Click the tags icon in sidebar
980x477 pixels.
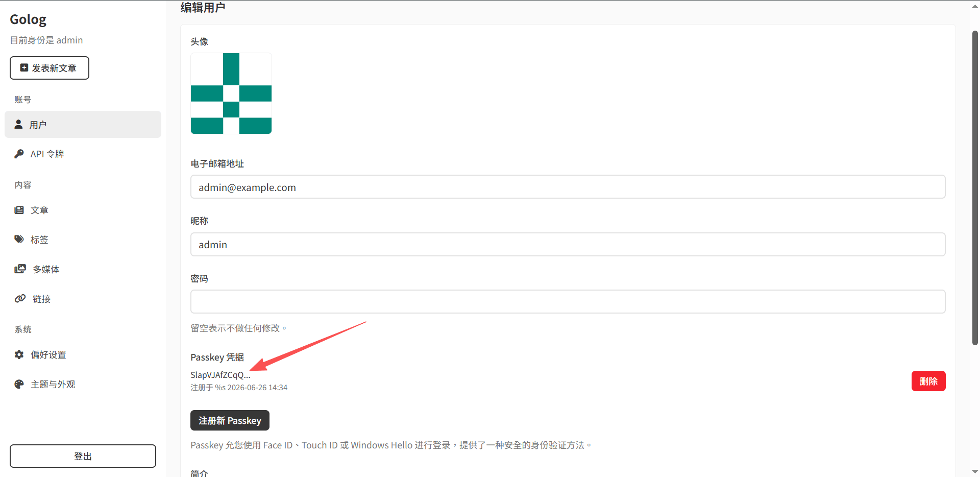[x=19, y=239]
